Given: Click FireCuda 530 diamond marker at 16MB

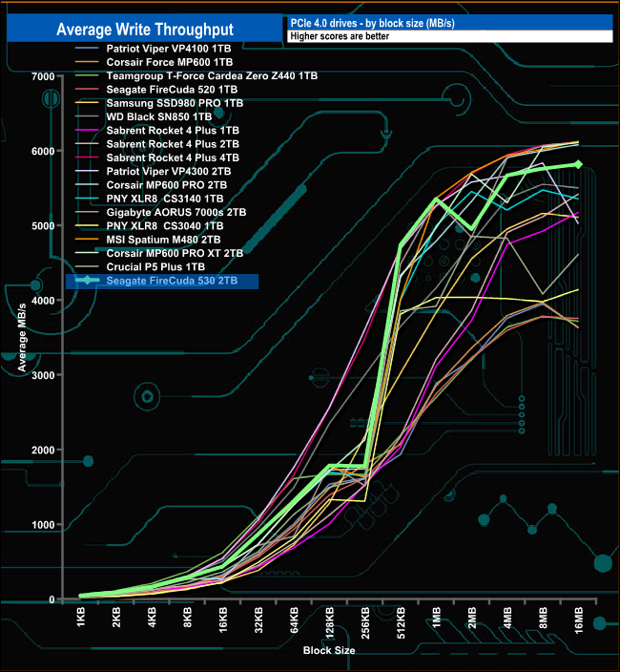Looking at the screenshot, I should [x=578, y=164].
